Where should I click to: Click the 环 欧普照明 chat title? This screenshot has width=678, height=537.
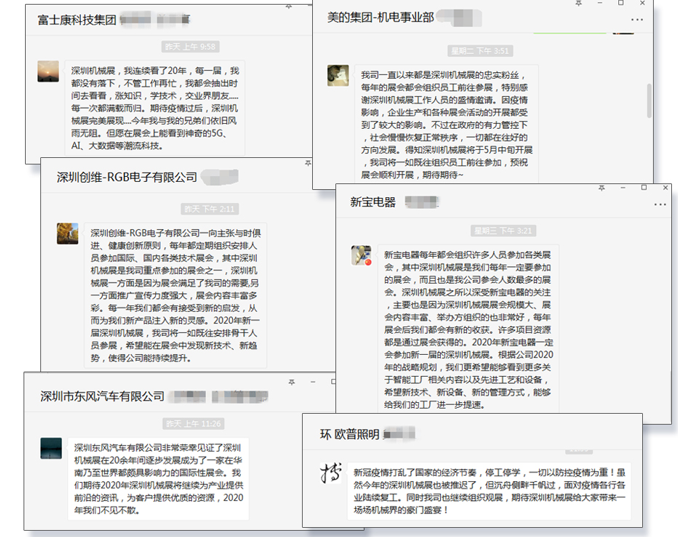point(349,434)
